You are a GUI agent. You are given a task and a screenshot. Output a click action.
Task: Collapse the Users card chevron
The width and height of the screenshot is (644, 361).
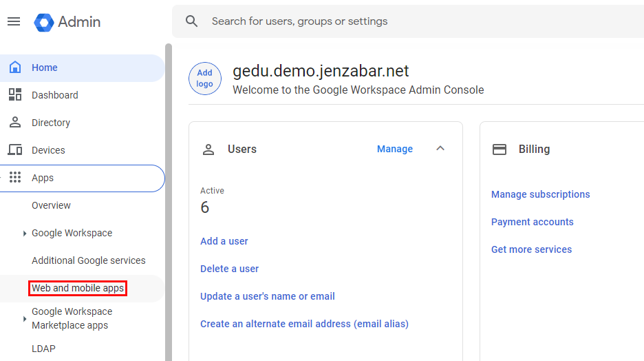point(441,149)
